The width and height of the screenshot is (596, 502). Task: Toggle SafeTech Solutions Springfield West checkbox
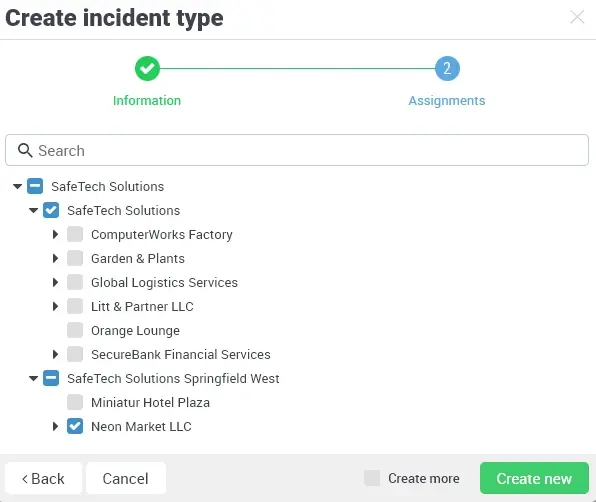point(51,378)
